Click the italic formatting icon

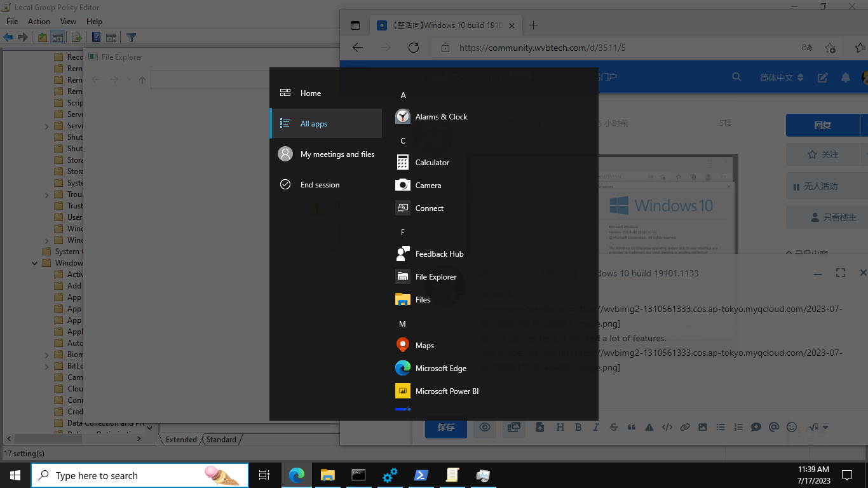pyautogui.click(x=596, y=427)
